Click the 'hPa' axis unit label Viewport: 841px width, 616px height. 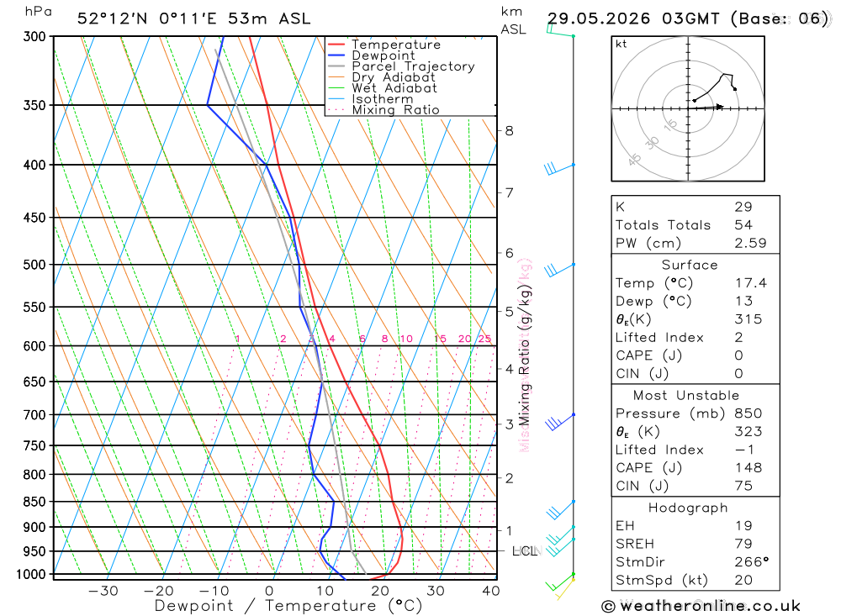pyautogui.click(x=38, y=12)
